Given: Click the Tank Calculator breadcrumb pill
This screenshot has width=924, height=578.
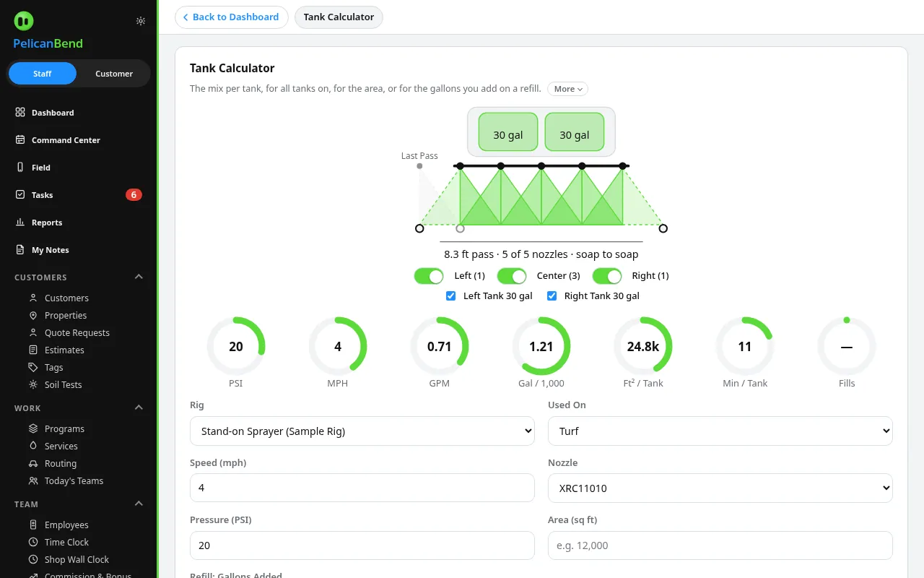Looking at the screenshot, I should [339, 17].
